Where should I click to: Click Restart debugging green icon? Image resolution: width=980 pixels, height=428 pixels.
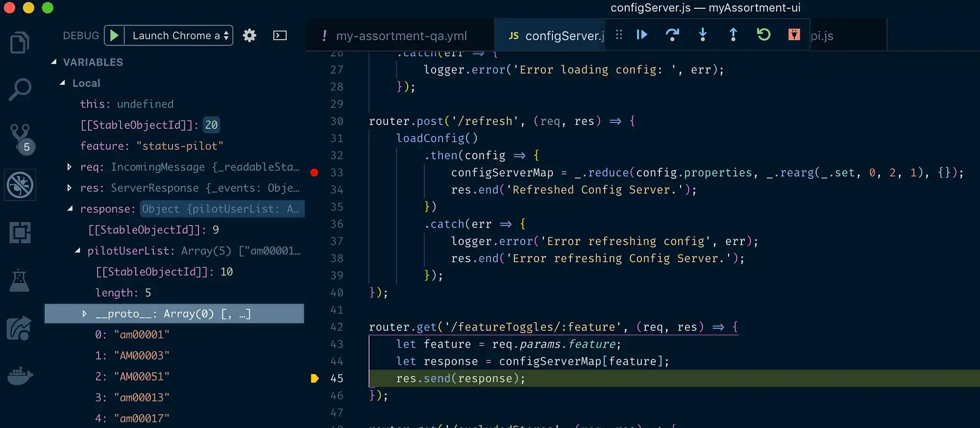(763, 34)
